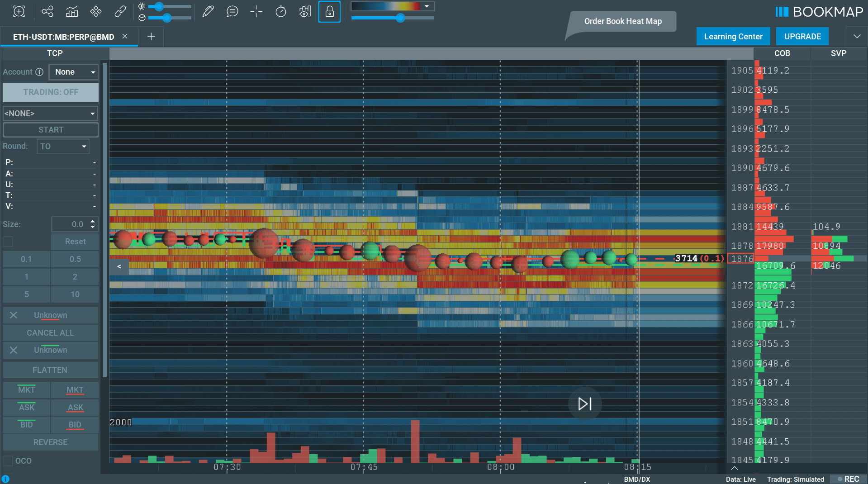Open the Learning Center
The width and height of the screenshot is (868, 484).
[x=733, y=36]
